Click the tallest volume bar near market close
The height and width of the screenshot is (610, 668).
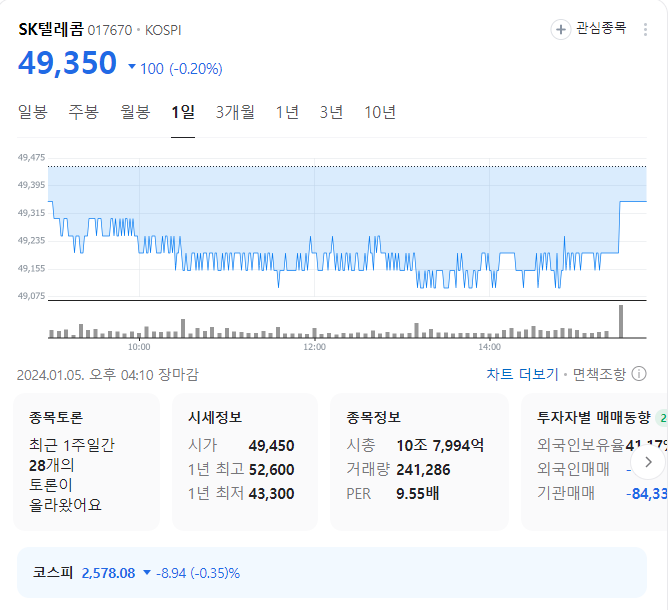tap(621, 321)
